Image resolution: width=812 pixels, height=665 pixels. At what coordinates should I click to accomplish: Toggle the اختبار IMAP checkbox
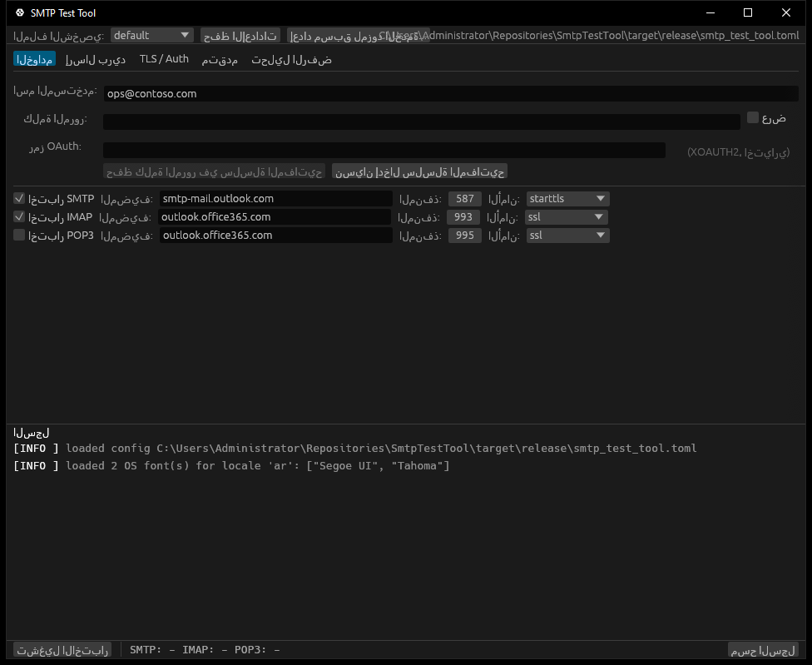click(19, 216)
